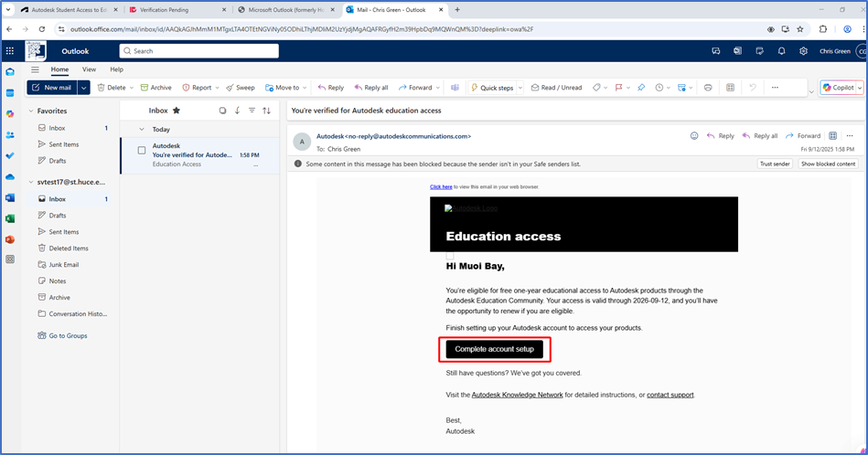The width and height of the screenshot is (868, 455).
Task: Open the Help ribbon tab
Action: coord(116,69)
